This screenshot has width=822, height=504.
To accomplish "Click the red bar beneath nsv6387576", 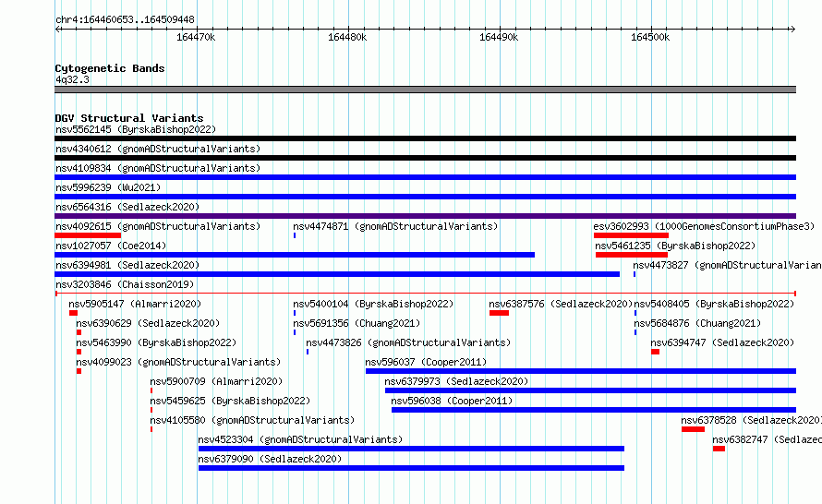I will tap(499, 313).
